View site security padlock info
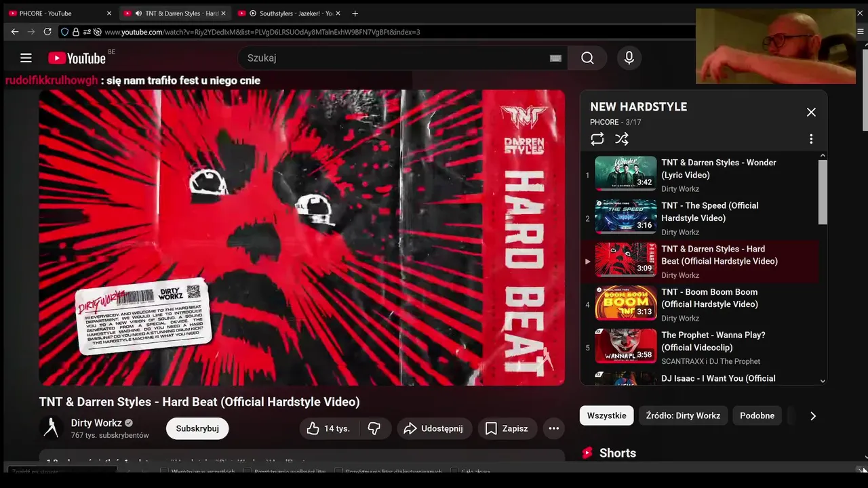This screenshot has height=488, width=868. (x=76, y=32)
